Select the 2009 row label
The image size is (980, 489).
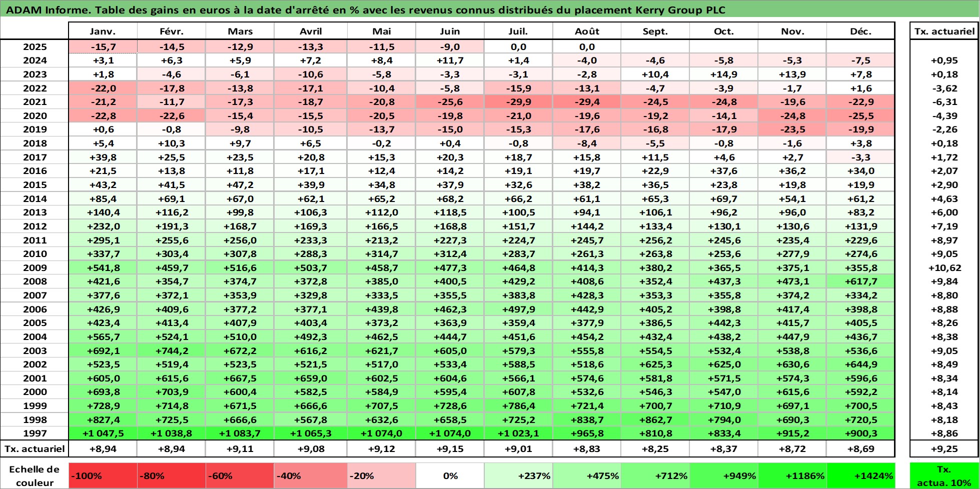[x=35, y=267]
